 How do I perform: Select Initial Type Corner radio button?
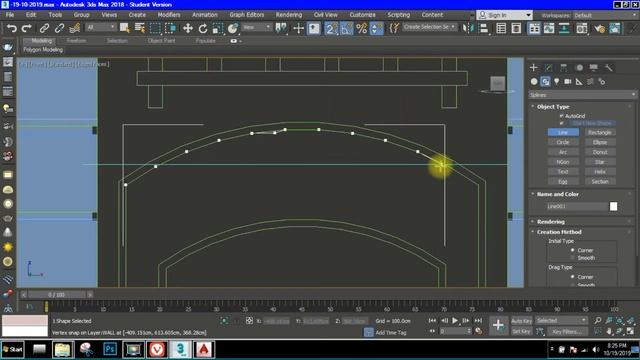coord(573,250)
